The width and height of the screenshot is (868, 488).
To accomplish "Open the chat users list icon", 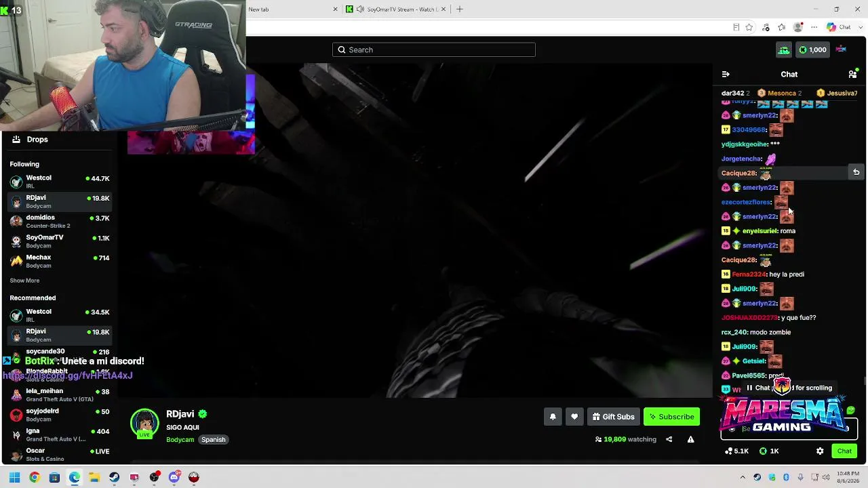I will [852, 75].
